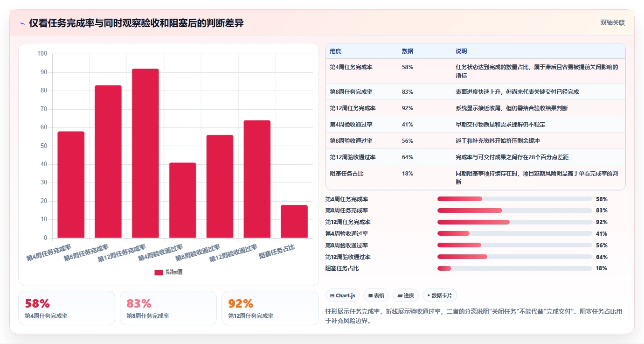
Task: Click the 阻塞任务占比 progress bar
Action: pos(515,268)
